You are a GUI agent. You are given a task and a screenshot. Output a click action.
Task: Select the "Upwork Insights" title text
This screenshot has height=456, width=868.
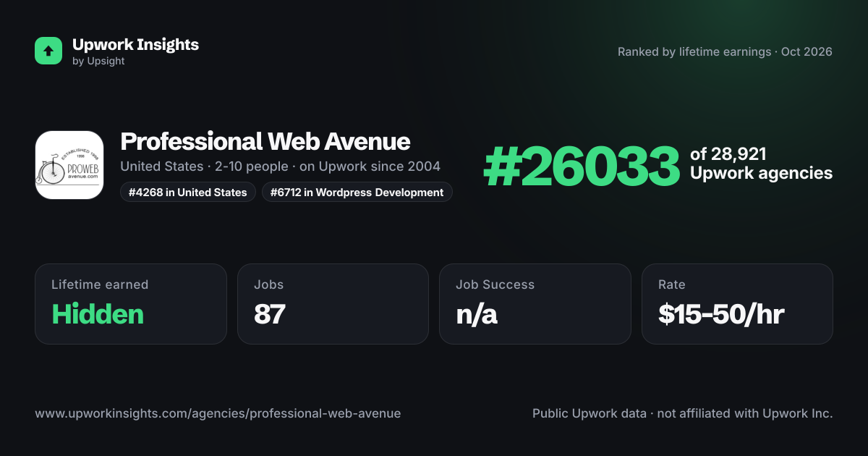pyautogui.click(x=135, y=44)
